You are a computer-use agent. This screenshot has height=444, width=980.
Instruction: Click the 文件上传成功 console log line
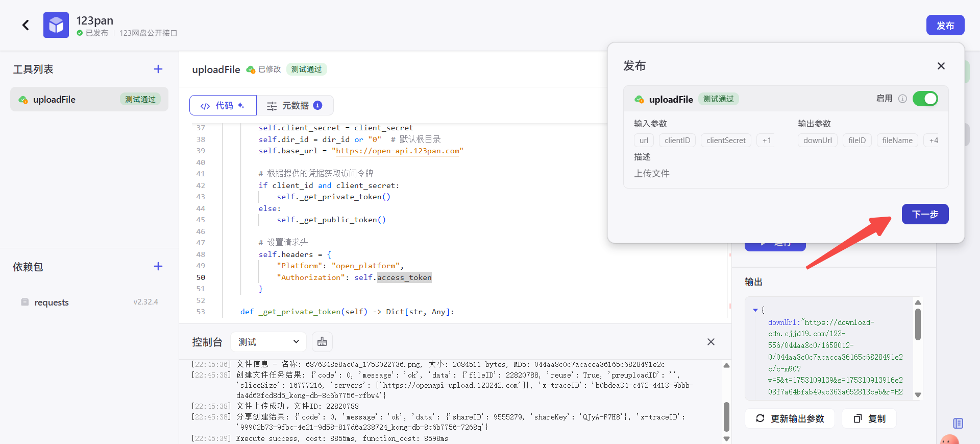point(298,406)
